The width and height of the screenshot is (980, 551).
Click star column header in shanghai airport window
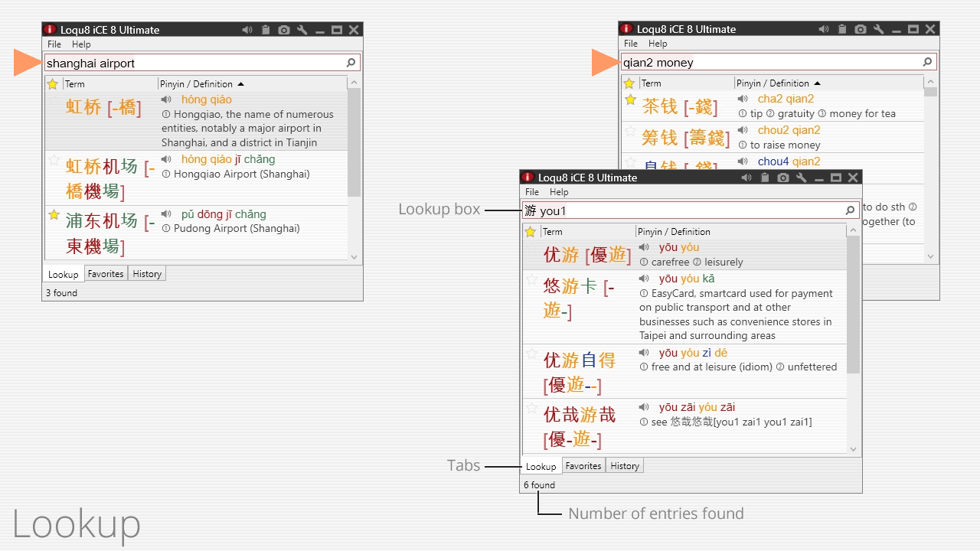tap(53, 84)
